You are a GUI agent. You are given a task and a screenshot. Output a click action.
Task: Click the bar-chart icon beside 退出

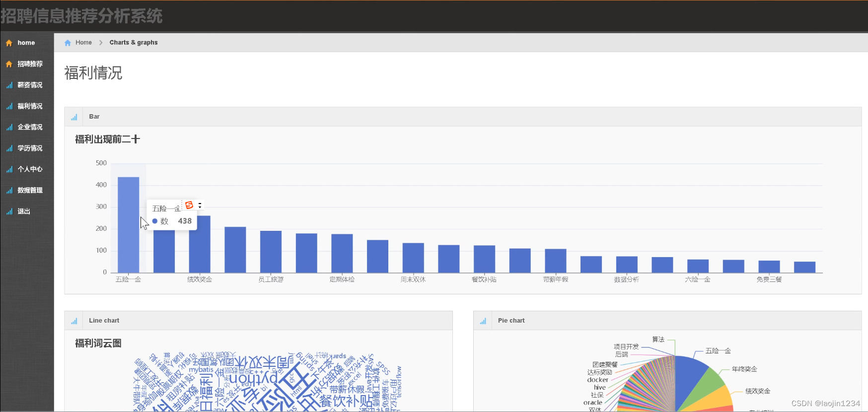pos(9,212)
